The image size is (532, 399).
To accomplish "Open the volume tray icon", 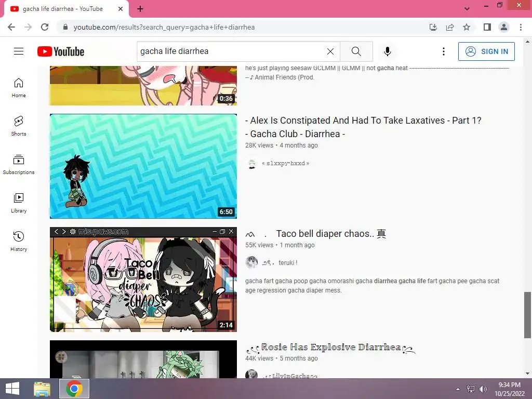I will 483,389.
